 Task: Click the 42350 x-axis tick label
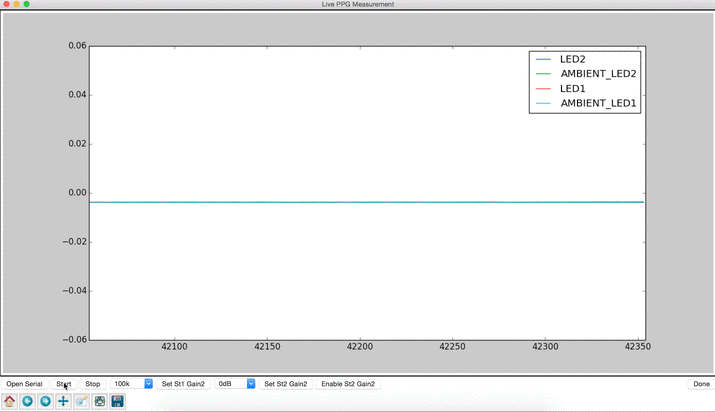(x=637, y=347)
